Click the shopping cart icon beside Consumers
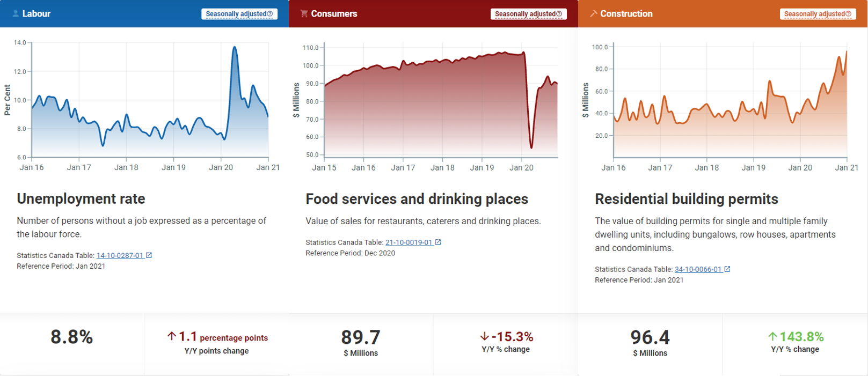 click(304, 13)
